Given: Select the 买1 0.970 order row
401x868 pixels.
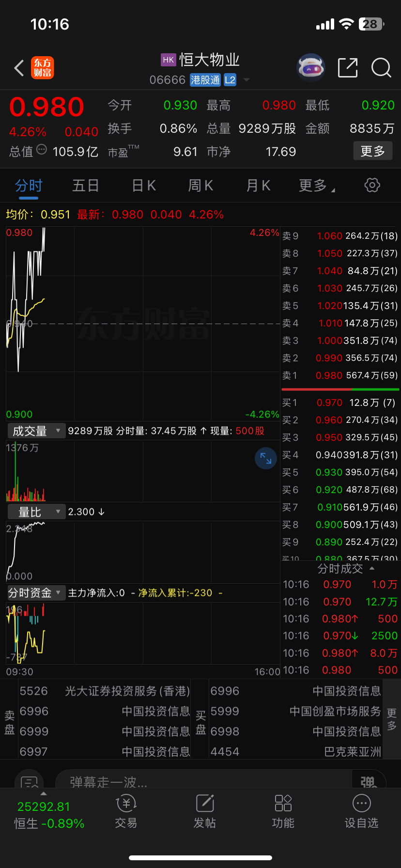Looking at the screenshot, I should [340, 403].
